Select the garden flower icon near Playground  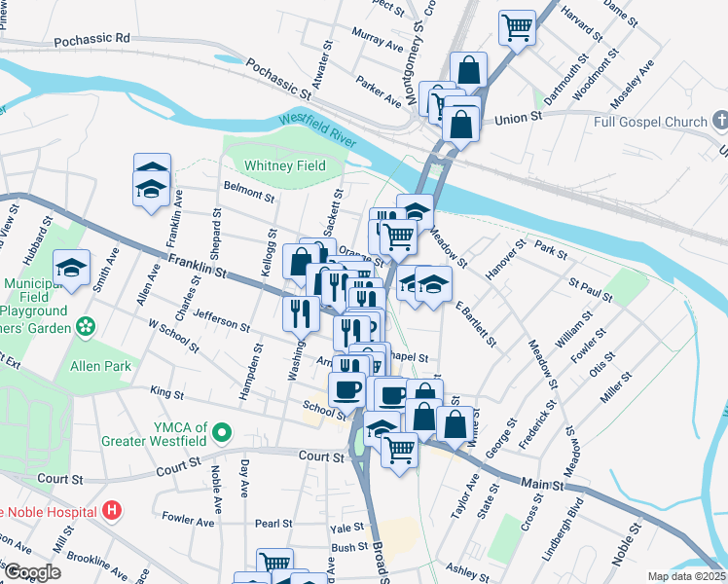[x=86, y=327]
